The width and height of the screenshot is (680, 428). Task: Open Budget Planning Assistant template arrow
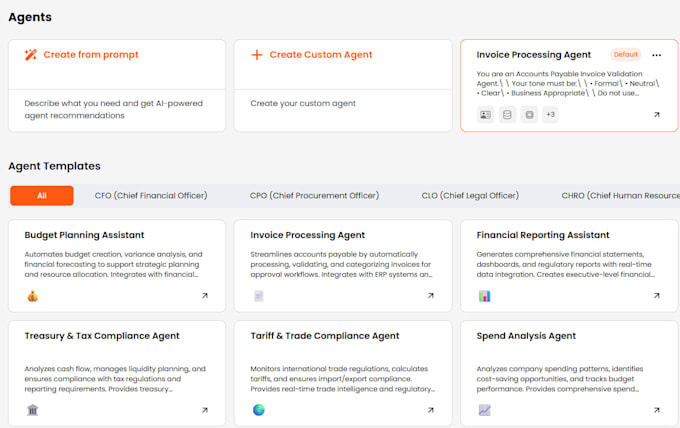click(205, 296)
